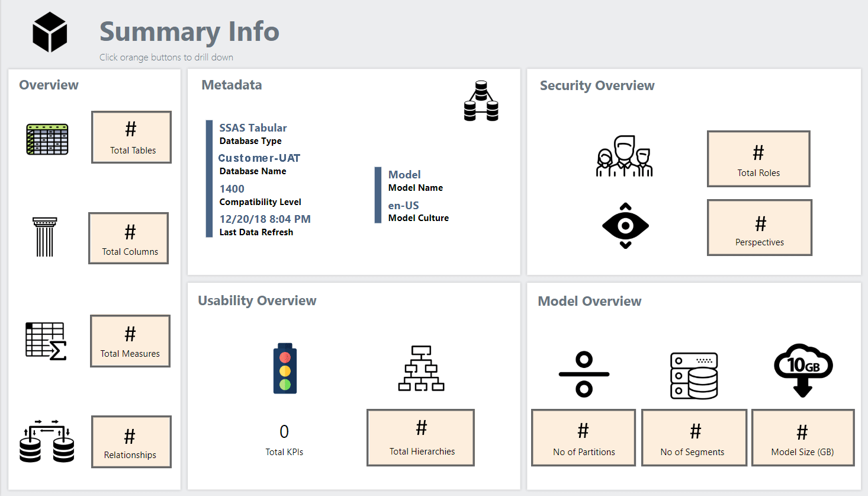
Task: Click the measures sigma table icon
Action: (x=46, y=341)
